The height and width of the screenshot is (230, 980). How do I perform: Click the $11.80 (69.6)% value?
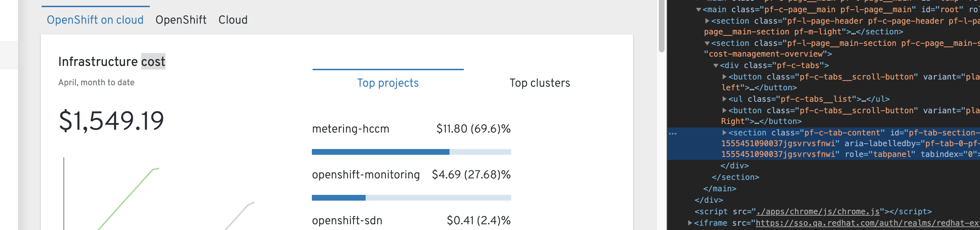(473, 129)
